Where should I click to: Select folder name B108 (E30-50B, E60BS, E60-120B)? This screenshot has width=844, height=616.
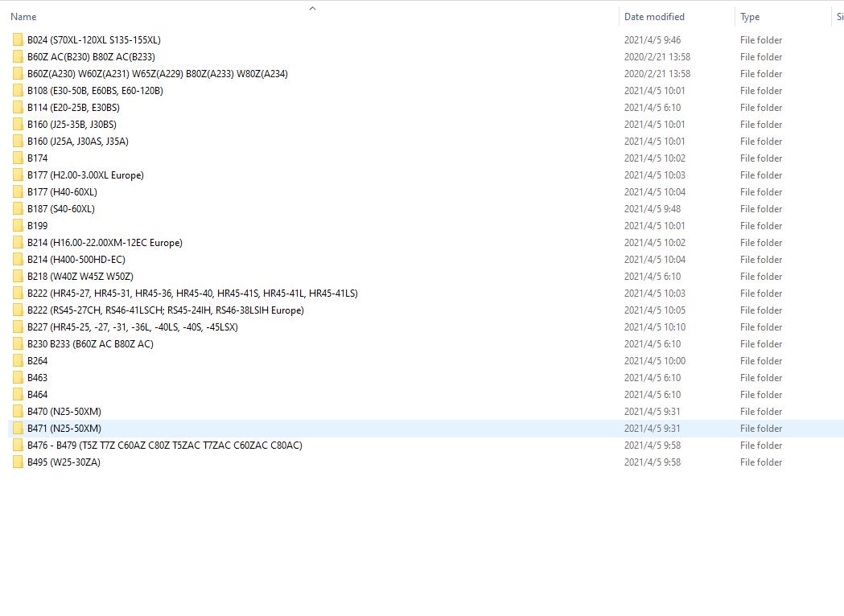point(95,90)
